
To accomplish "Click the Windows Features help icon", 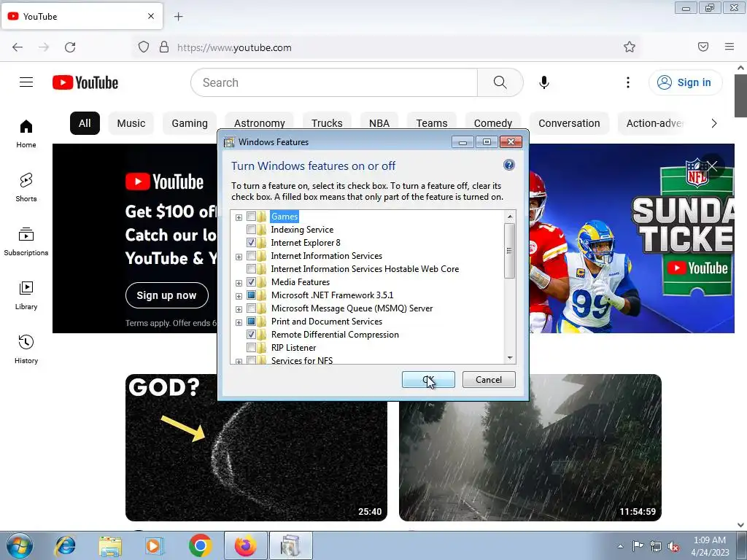I will 508,165.
